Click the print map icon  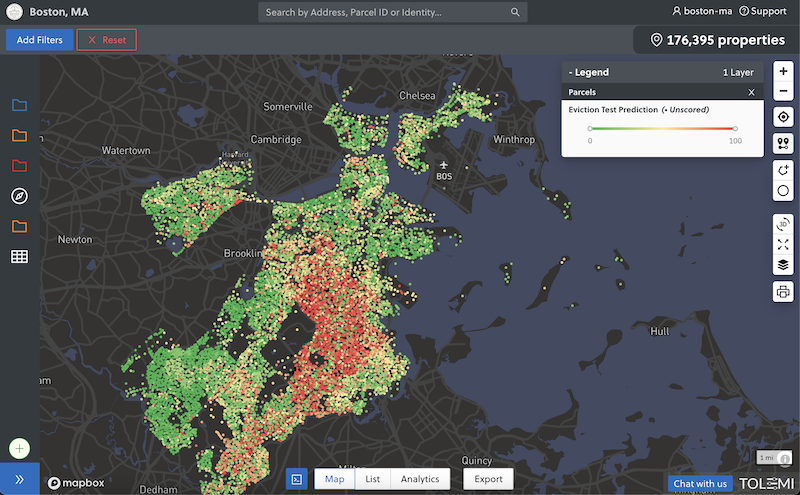783,292
